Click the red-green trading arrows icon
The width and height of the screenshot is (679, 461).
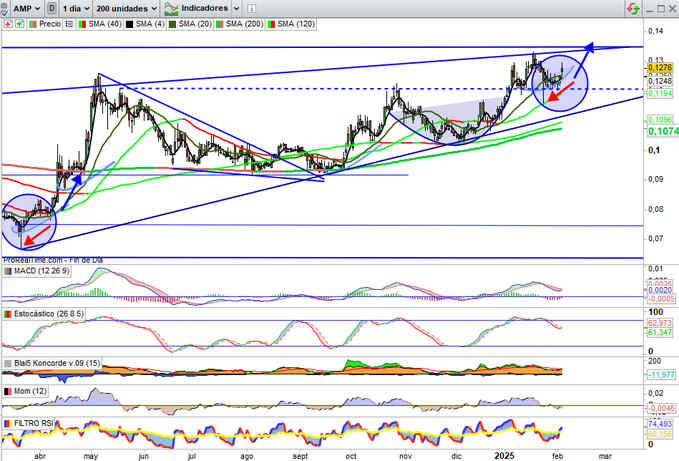coord(633,8)
